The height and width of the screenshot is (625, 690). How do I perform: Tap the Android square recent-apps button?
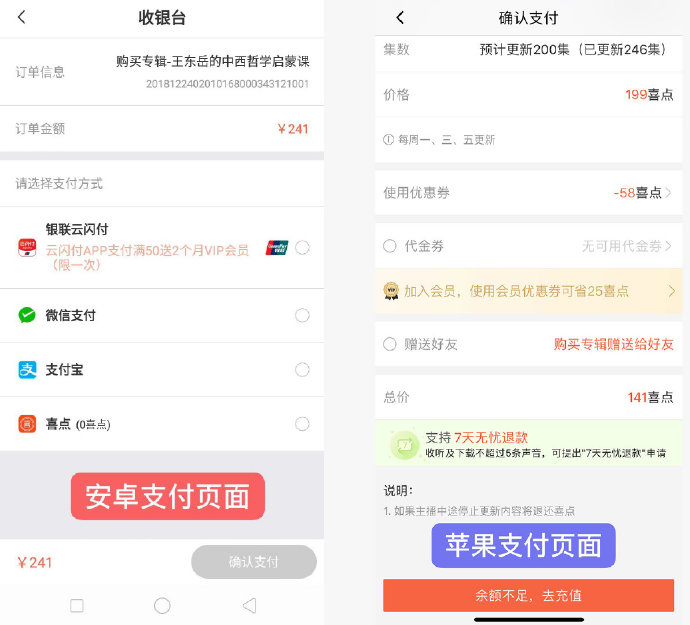point(77,606)
